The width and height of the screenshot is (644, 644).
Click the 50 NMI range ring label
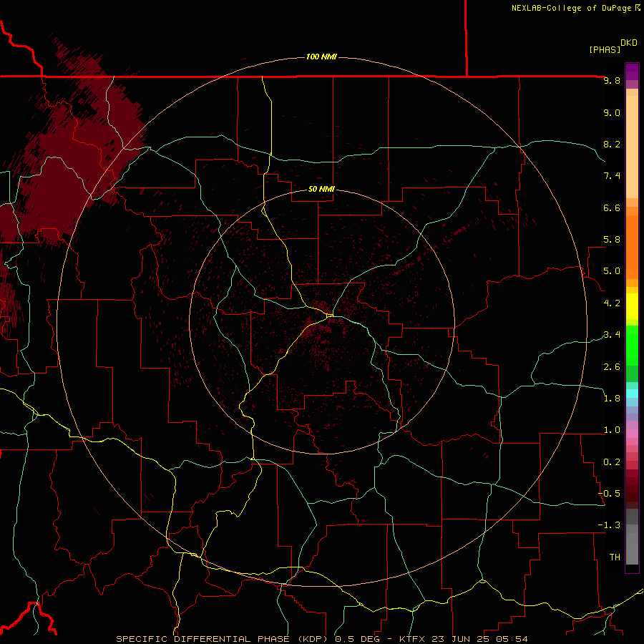tap(321, 189)
